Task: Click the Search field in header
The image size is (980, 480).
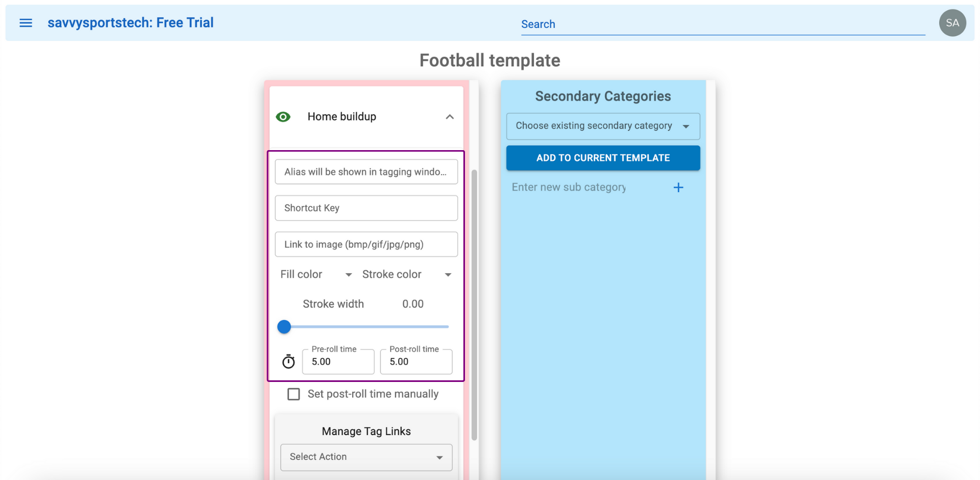Action: 723,24
